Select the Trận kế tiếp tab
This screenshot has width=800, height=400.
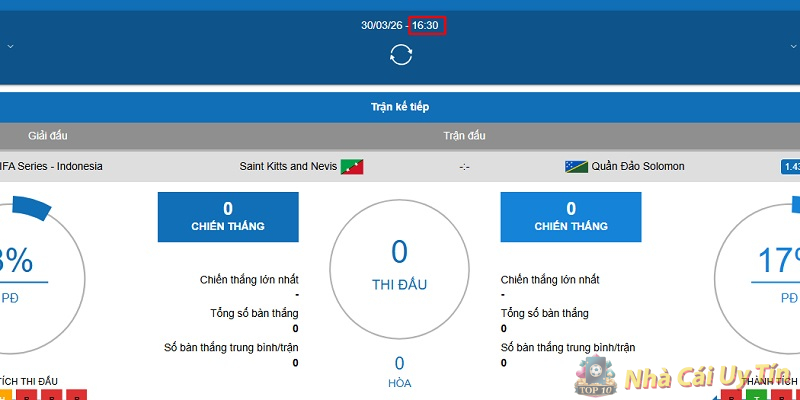click(x=400, y=107)
